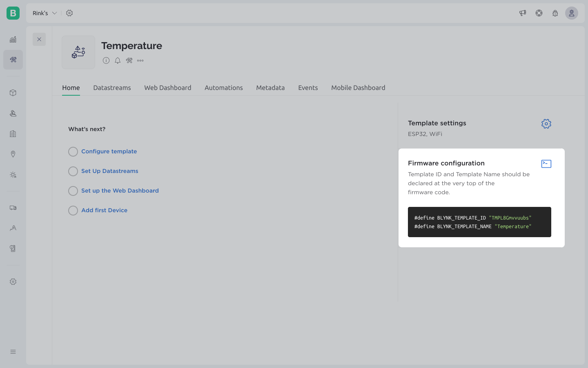Expand the sidebar hamburger menu
This screenshot has width=588, height=368.
[13, 352]
